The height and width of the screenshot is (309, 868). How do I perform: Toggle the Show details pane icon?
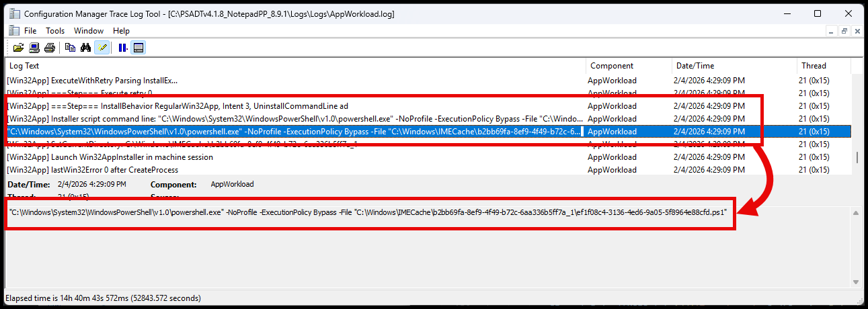(x=139, y=48)
